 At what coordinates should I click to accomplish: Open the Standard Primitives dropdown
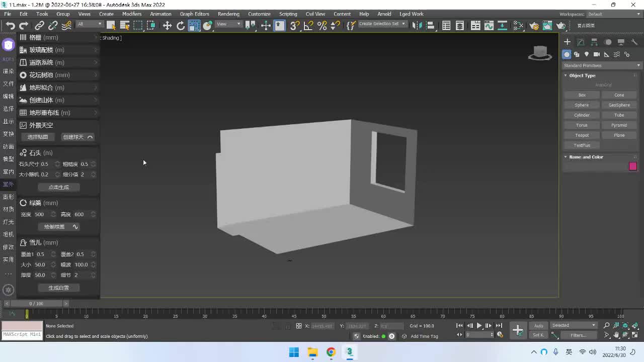602,65
